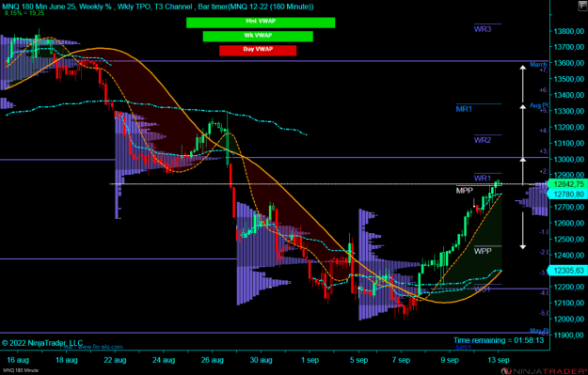Image resolution: width=588 pixels, height=375 pixels.
Task: Click the 13 sep date label
Action: coord(499,360)
